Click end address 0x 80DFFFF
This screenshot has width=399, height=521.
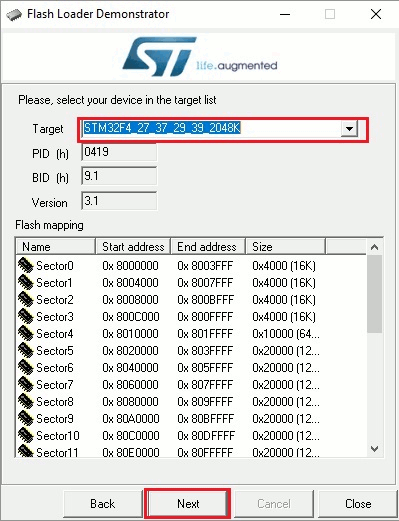pos(206,436)
